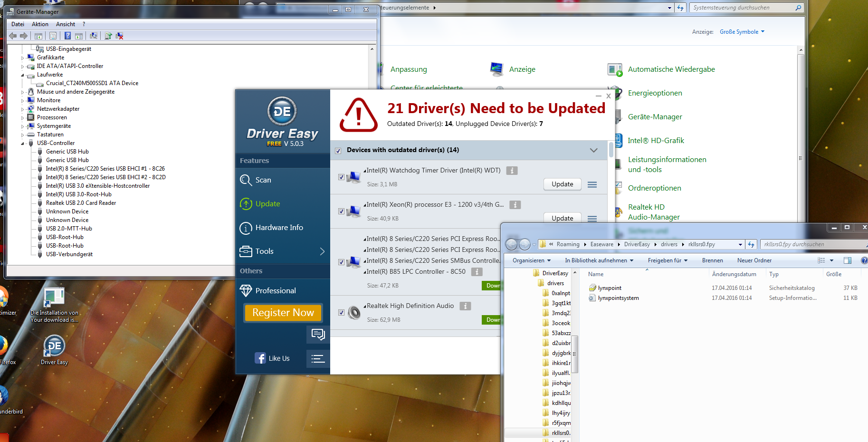Select the lynxpointsystem file in Explorer
Screen dimensions: 868x442
pyautogui.click(x=618, y=298)
